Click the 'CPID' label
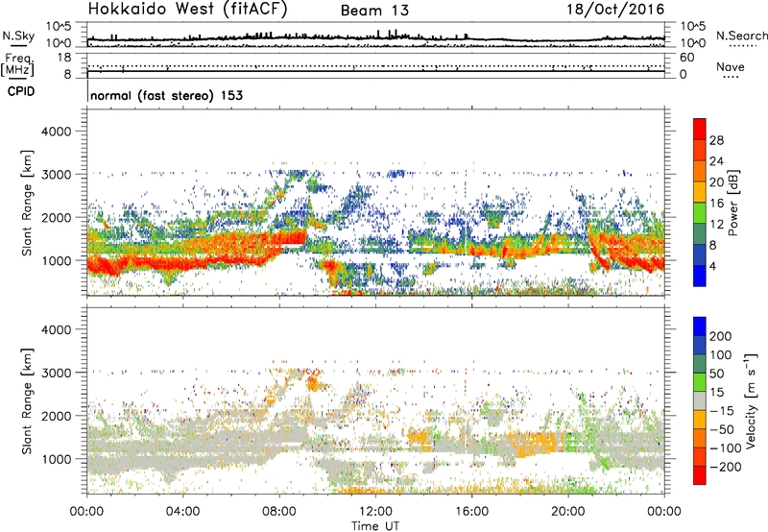The image size is (768, 532). 21,91
